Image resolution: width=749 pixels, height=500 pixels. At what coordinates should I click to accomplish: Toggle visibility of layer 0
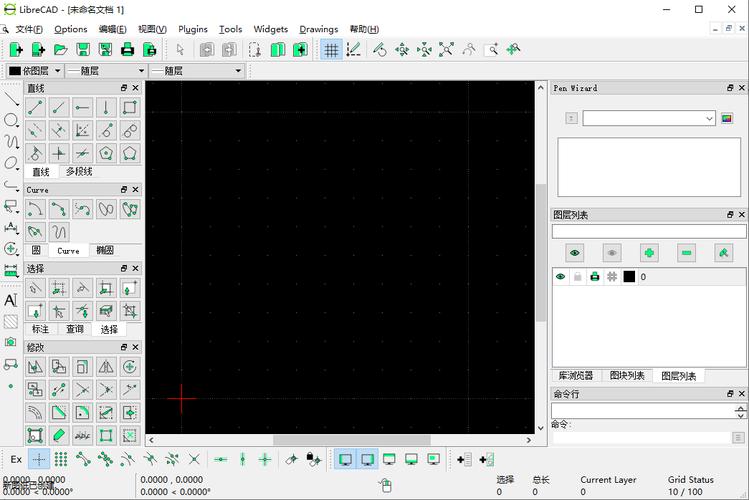click(560, 277)
